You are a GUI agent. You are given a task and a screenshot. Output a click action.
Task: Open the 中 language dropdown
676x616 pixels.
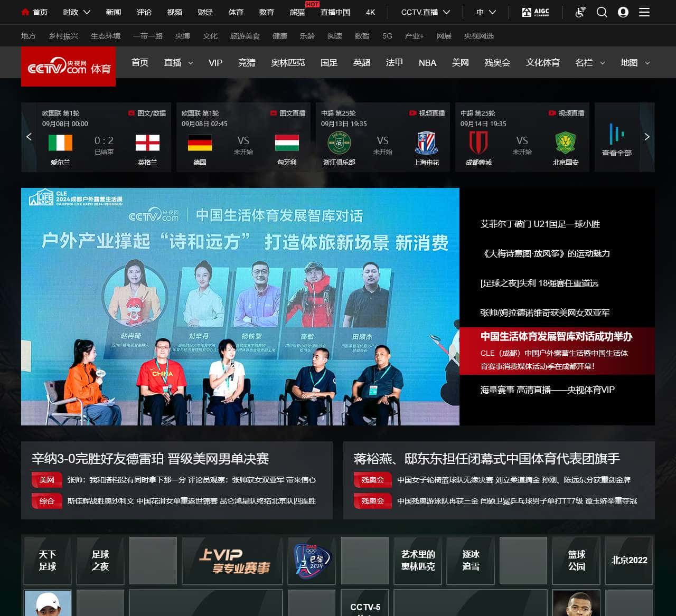(x=486, y=12)
